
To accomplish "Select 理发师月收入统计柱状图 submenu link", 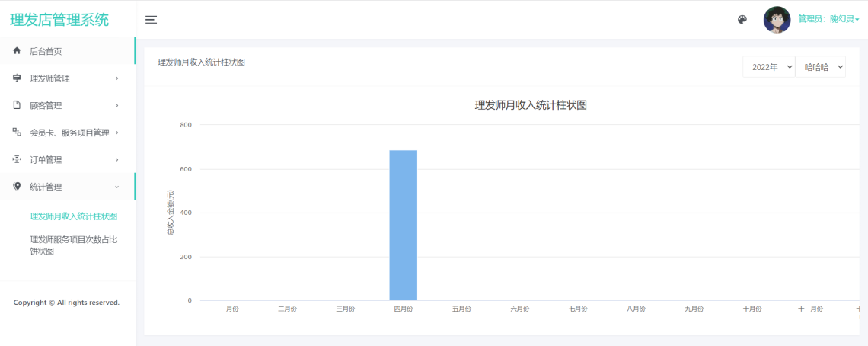I will (74, 216).
